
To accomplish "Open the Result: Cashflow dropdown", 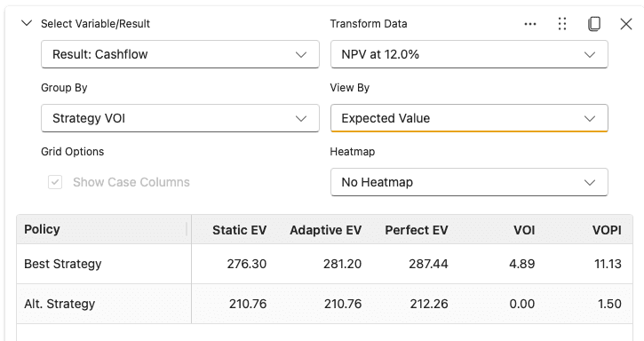I will (180, 54).
